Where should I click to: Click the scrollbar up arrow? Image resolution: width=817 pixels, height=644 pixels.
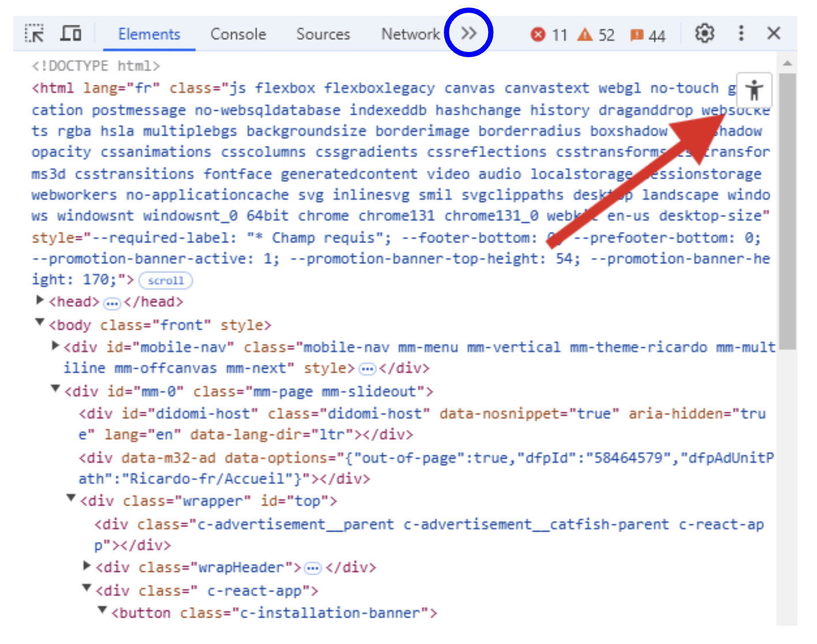(787, 62)
